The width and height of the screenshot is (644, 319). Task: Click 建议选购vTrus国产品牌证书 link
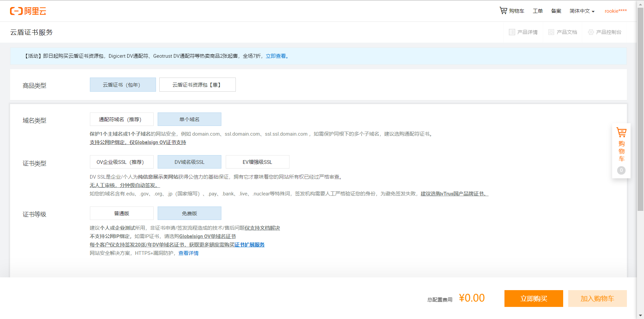click(x=454, y=194)
